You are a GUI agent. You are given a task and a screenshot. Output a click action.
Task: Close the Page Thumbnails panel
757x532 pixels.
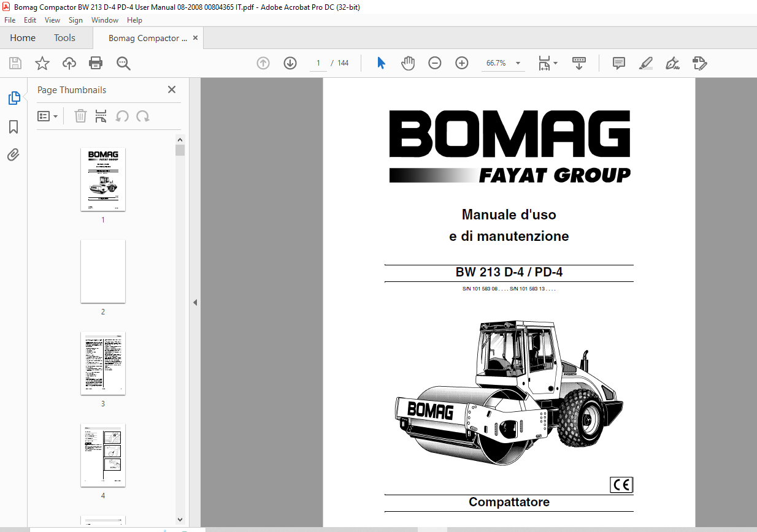pos(172,89)
